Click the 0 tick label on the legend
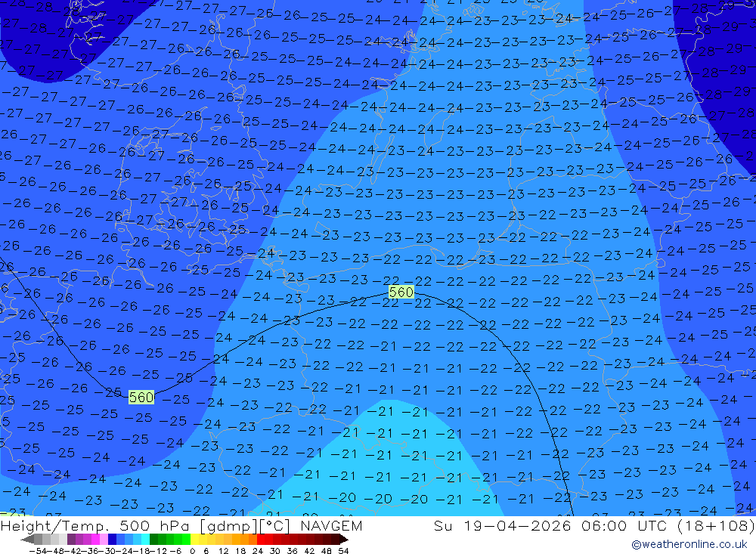756x554 pixels. click(x=192, y=551)
